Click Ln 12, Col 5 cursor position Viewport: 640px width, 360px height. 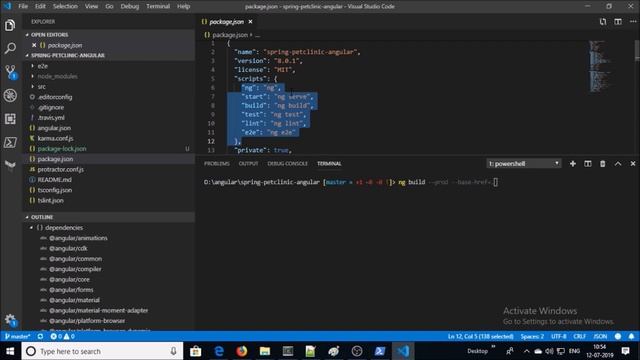coord(480,336)
